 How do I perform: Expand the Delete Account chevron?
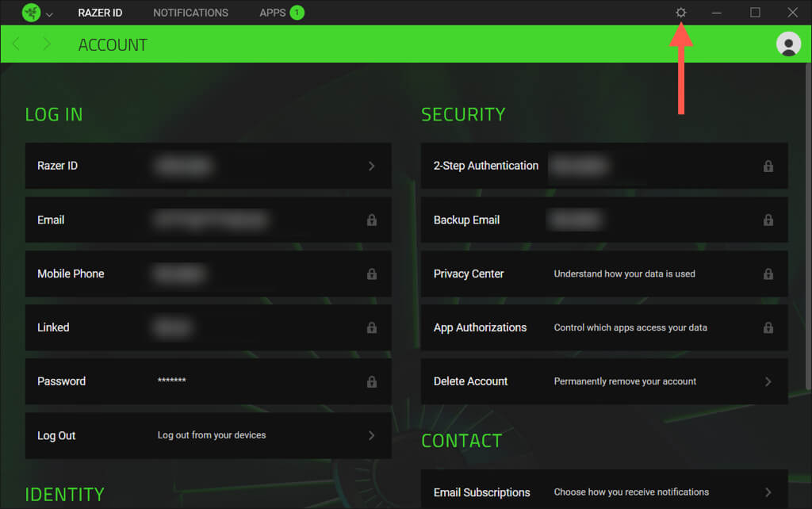point(768,381)
